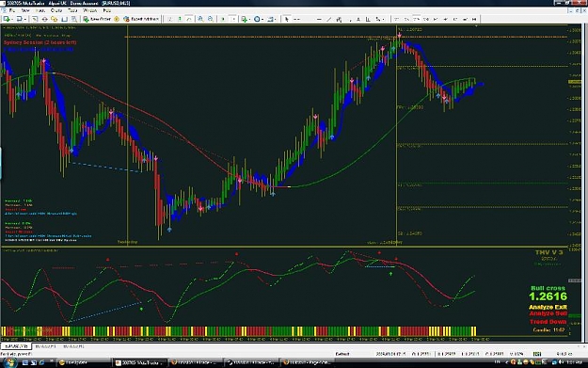Open the Tools menu
The image size is (588, 368).
(72, 10)
